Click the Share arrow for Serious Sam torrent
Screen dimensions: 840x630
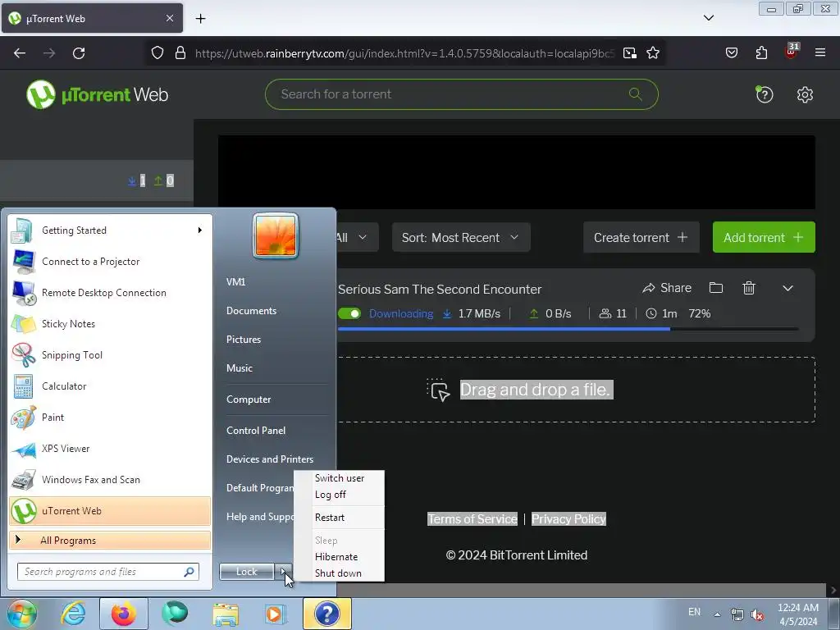click(667, 288)
